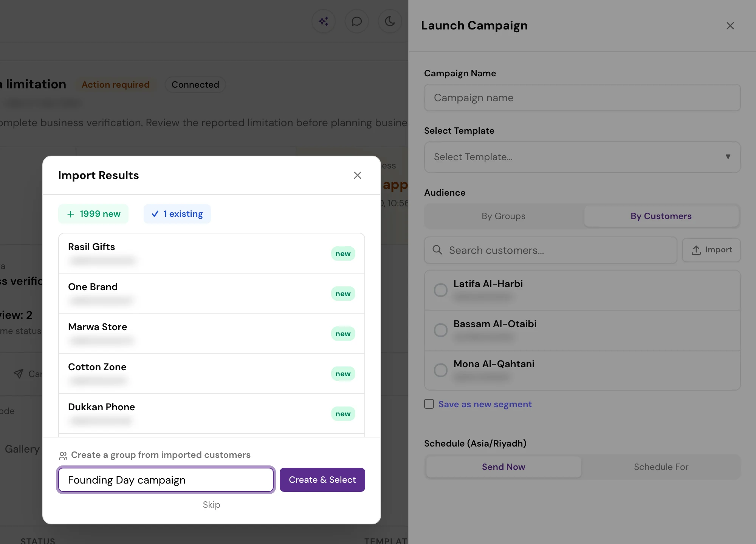
Task: Click the paper plane campaigns icon
Action: (x=19, y=374)
